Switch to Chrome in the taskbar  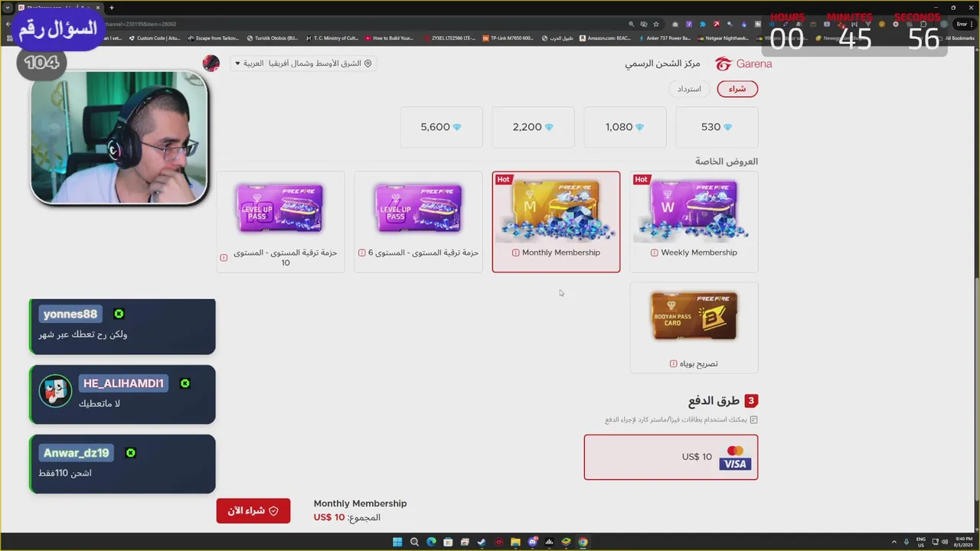tap(583, 542)
